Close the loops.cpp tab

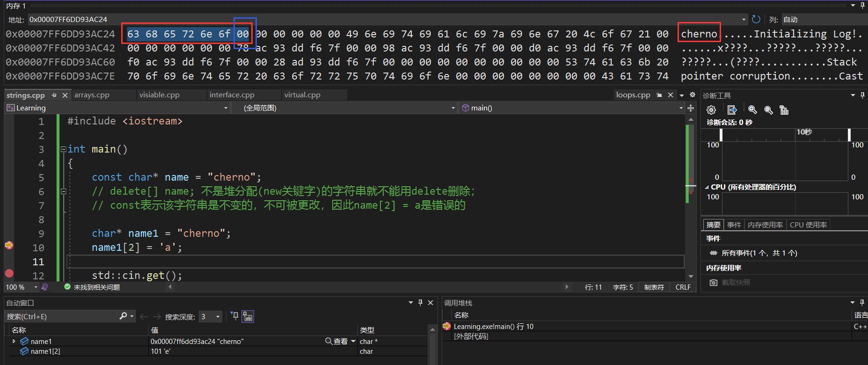pyautogui.click(x=671, y=95)
